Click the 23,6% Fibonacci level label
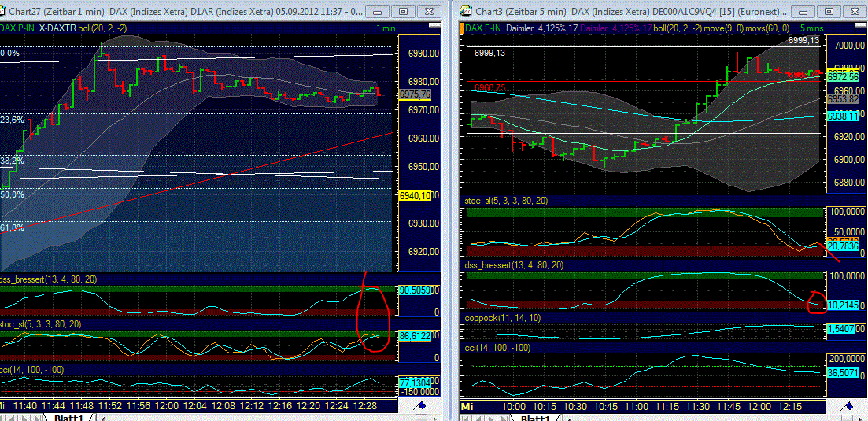 click(12, 120)
